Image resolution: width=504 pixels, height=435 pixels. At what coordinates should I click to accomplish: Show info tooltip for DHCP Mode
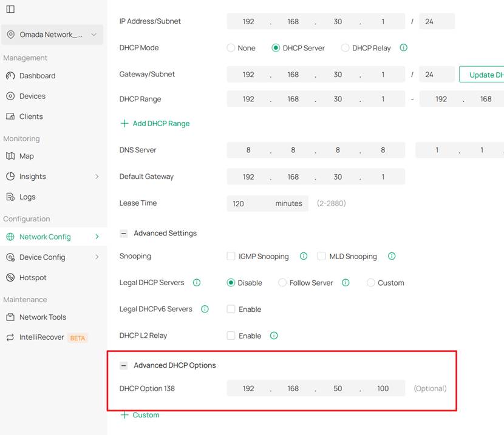403,47
